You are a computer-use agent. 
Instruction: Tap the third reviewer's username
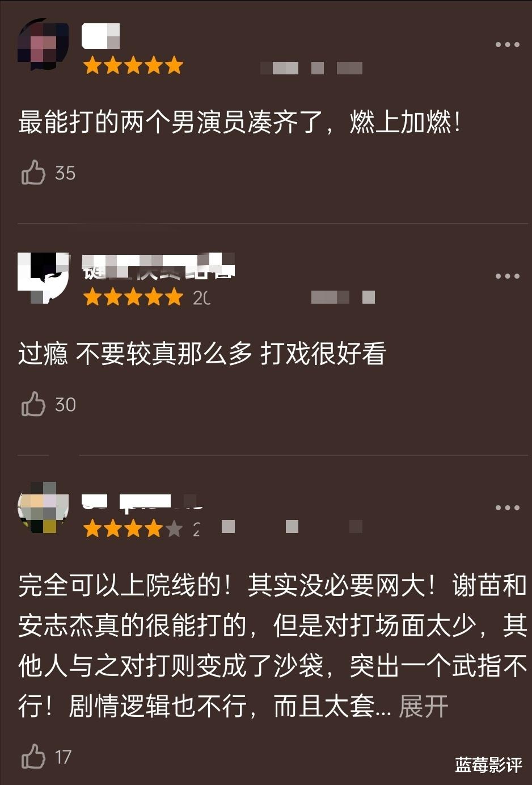(143, 501)
